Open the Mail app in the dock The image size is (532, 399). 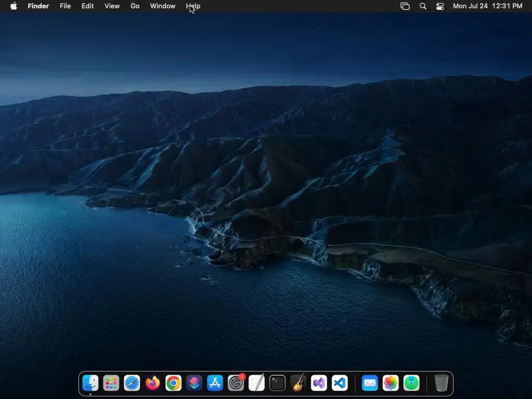370,383
